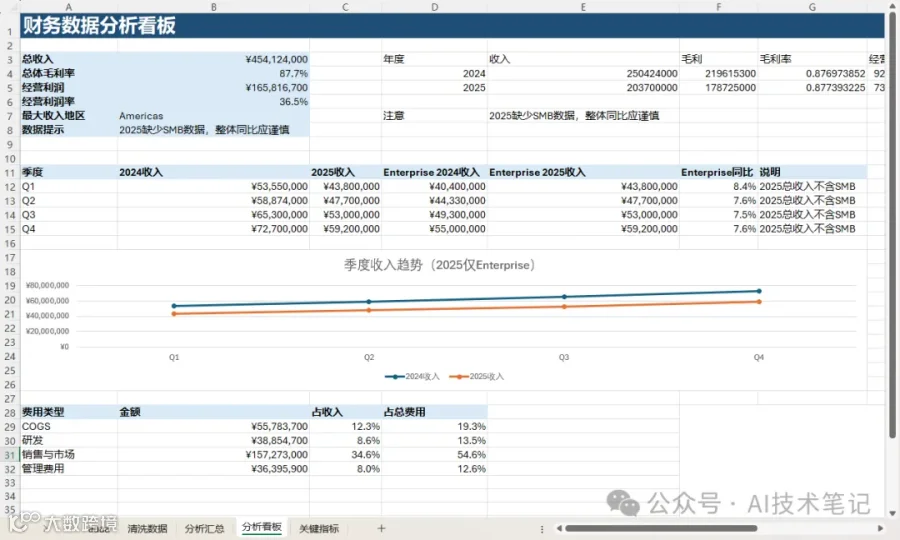
Task: Click the Q4 axis label in chart
Action: tap(759, 357)
